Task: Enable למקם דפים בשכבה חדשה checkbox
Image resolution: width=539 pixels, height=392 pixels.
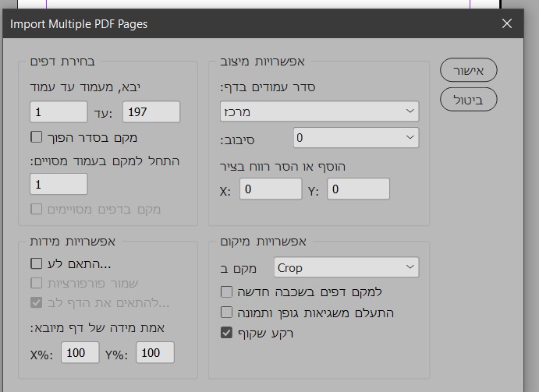Action: 227,292
